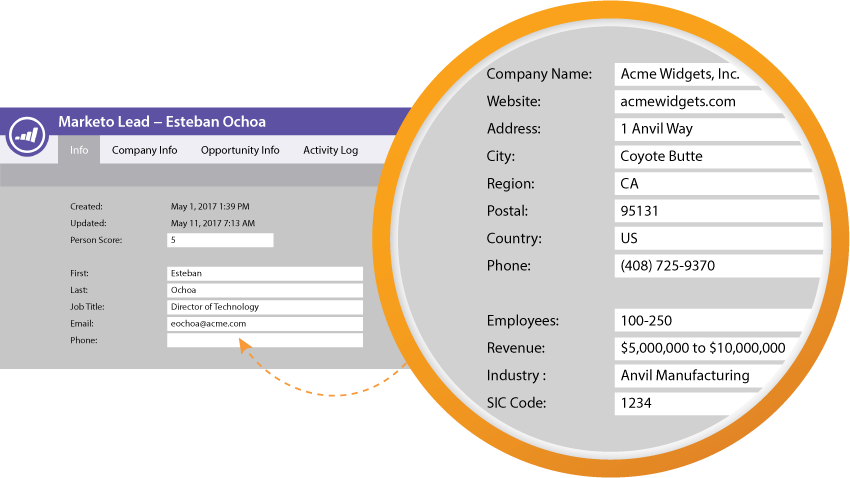Click the Last name field containing Ochoa
Screen dimensions: 850x478
pyautogui.click(x=265, y=290)
